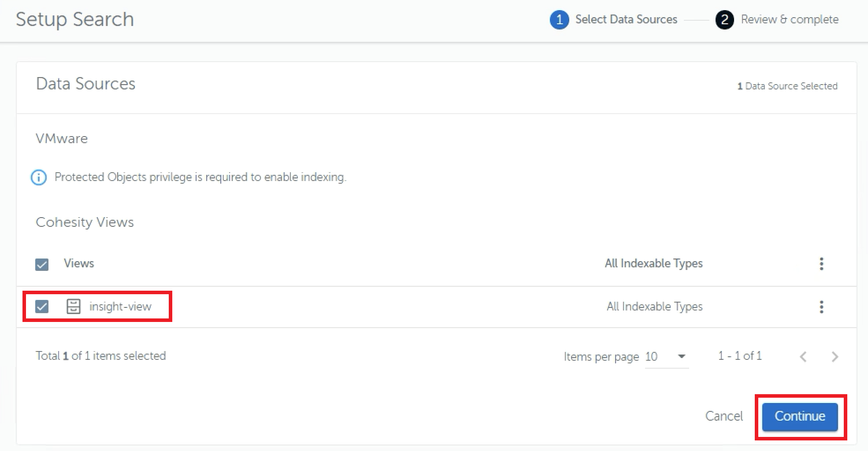Click the info icon beside Protected Objects message
868x451 pixels.
pyautogui.click(x=39, y=177)
